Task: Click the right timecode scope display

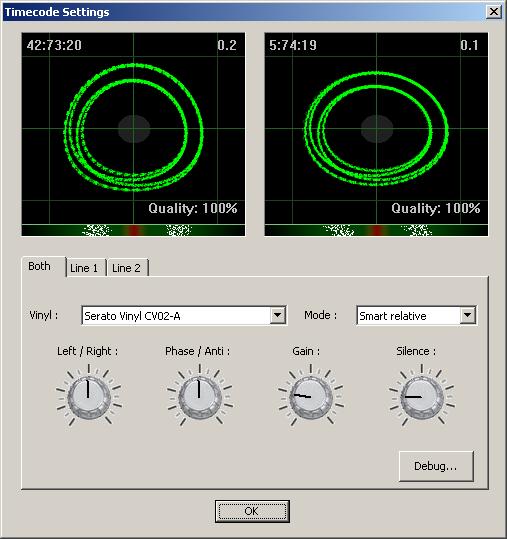Action: tap(376, 129)
